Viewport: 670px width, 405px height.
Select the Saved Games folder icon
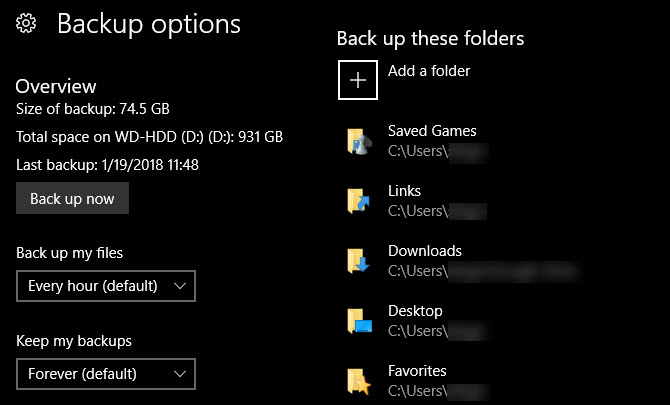click(x=359, y=141)
